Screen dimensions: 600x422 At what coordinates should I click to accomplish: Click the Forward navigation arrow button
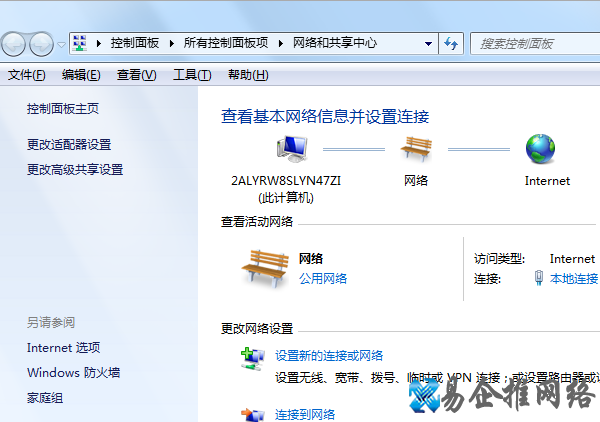(x=41, y=44)
